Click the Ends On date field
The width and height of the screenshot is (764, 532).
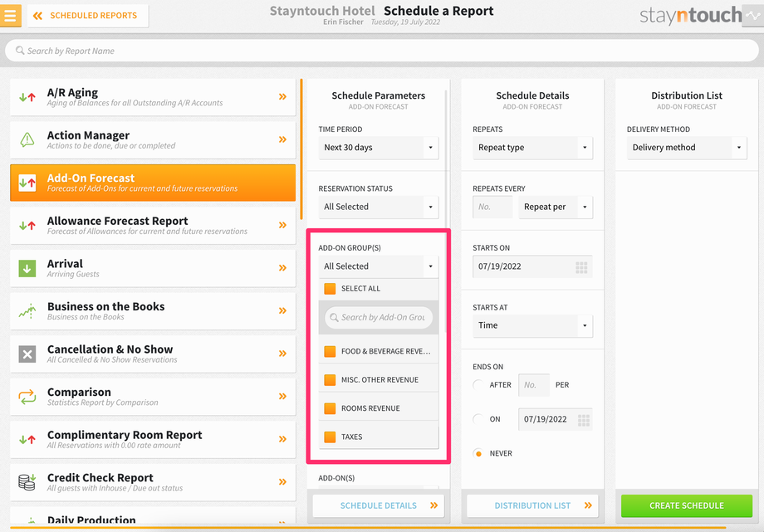coord(556,419)
